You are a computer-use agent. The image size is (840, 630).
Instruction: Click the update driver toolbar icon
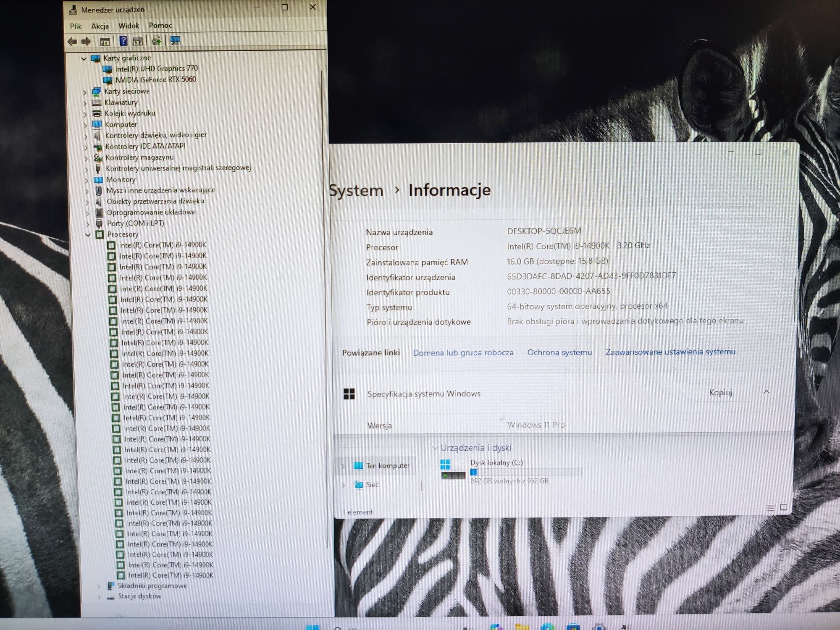pos(156,41)
